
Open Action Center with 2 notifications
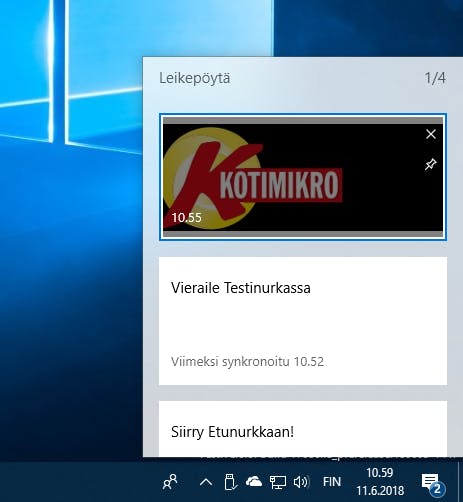[433, 483]
